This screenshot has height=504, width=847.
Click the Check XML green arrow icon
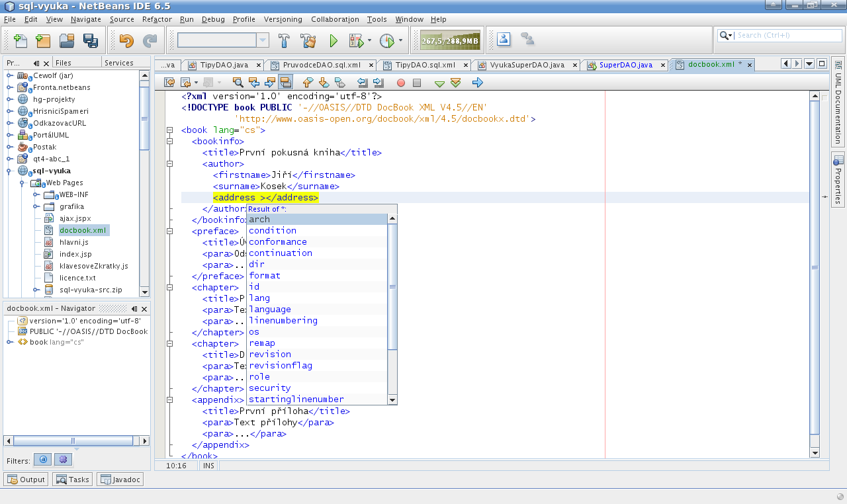(x=439, y=83)
